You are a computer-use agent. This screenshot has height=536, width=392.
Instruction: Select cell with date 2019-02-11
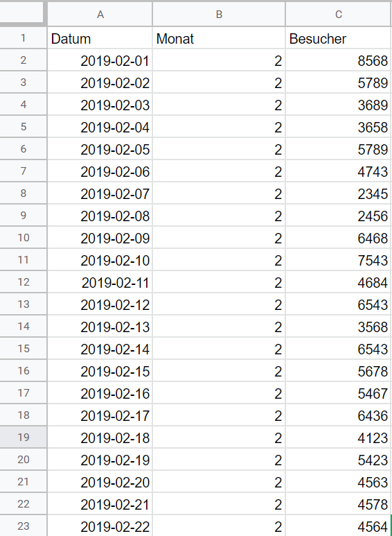click(x=100, y=282)
